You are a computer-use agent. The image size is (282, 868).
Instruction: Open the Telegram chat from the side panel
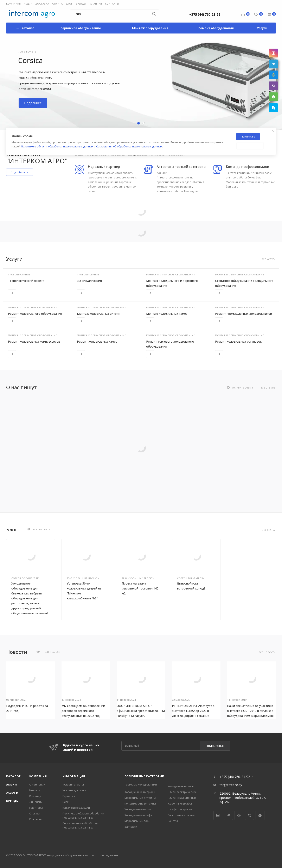pos(273,64)
